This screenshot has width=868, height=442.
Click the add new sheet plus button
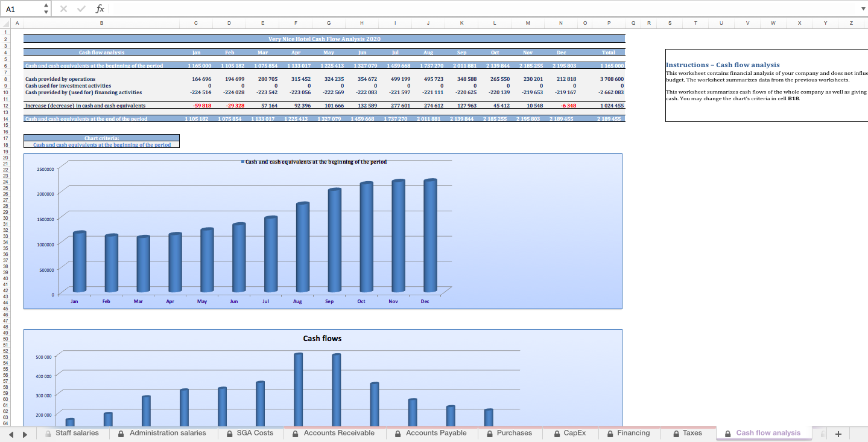tap(838, 433)
